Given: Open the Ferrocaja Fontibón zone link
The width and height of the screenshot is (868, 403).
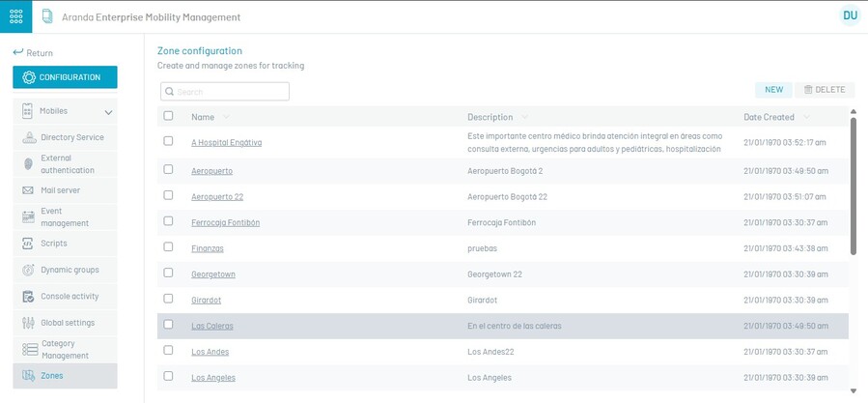Looking at the screenshot, I should tap(225, 222).
